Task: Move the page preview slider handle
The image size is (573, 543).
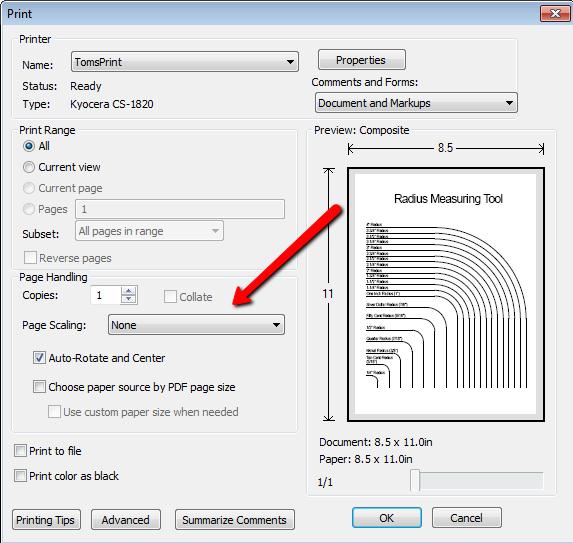Action: [x=415, y=481]
